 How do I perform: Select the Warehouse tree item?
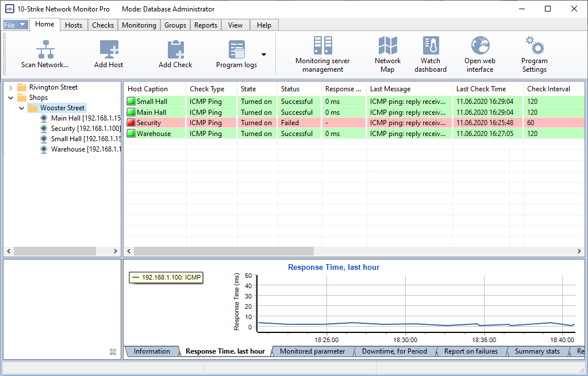click(86, 149)
